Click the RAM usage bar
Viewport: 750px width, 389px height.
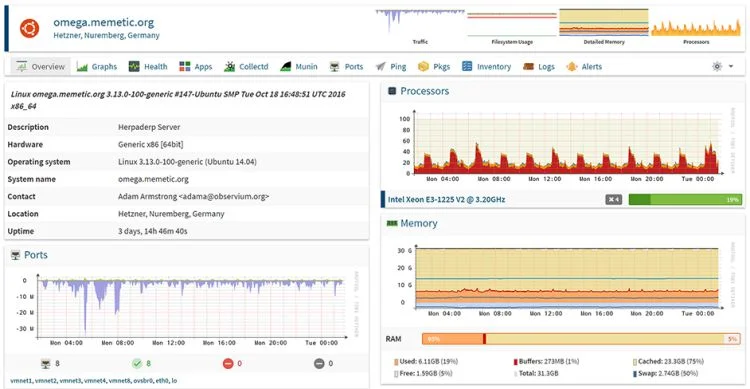tap(581, 339)
